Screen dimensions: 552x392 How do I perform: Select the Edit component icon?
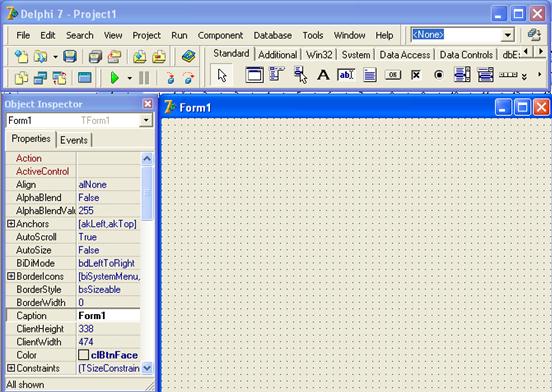point(346,75)
